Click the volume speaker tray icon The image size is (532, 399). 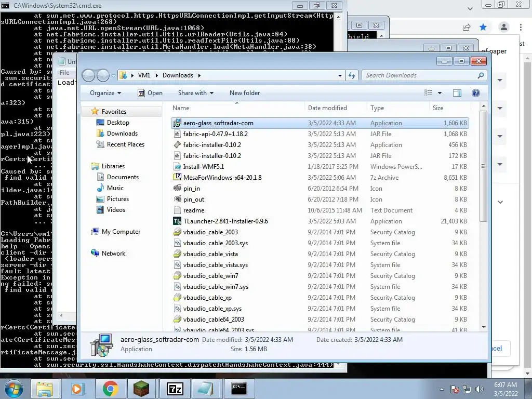(480, 389)
